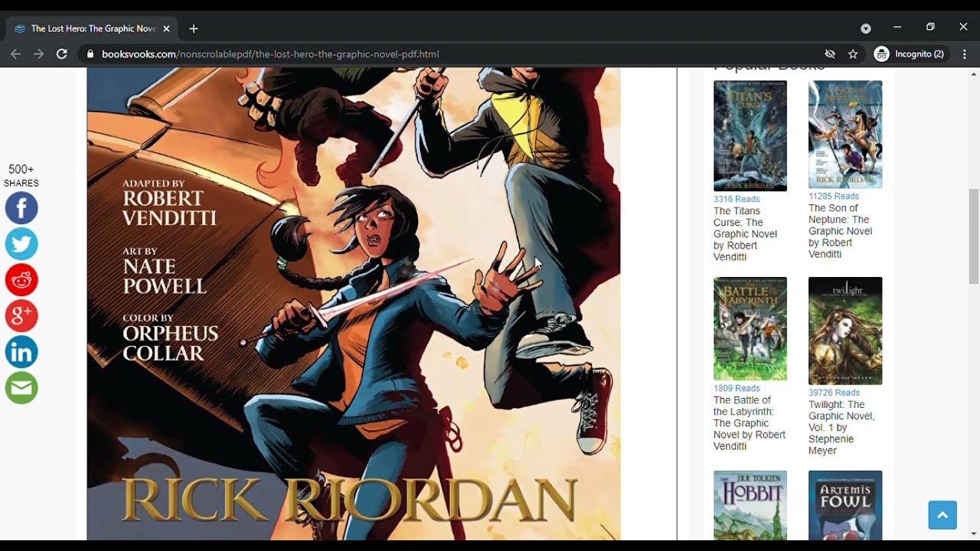Viewport: 980px width, 551px height.
Task: Open the tab search dropdown arrow
Action: (x=866, y=28)
